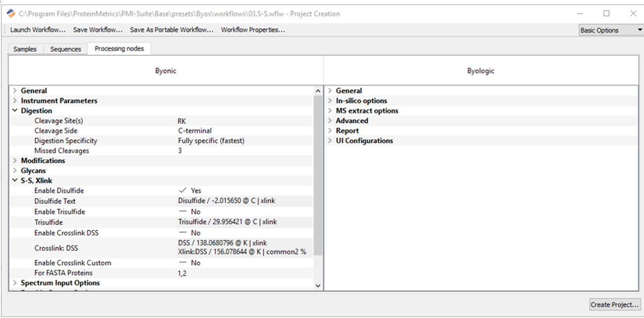Click the Byonic panel scrollbar up arrow
Viewport: 644px width, 318px height.
(318, 91)
